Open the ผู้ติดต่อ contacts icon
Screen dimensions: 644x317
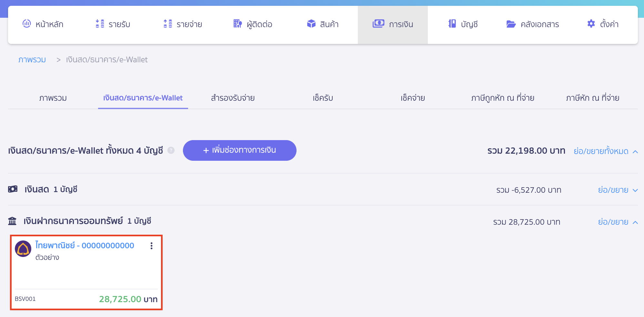[237, 24]
